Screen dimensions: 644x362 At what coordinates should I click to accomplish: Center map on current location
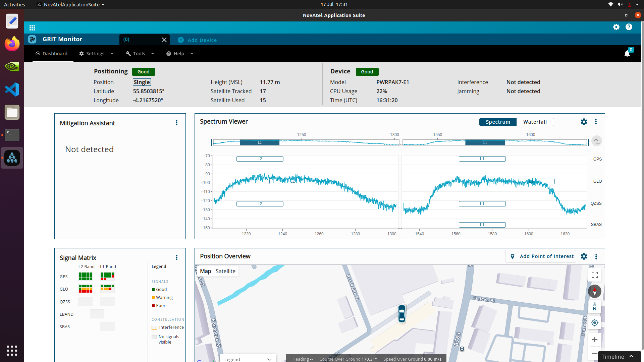click(595, 323)
